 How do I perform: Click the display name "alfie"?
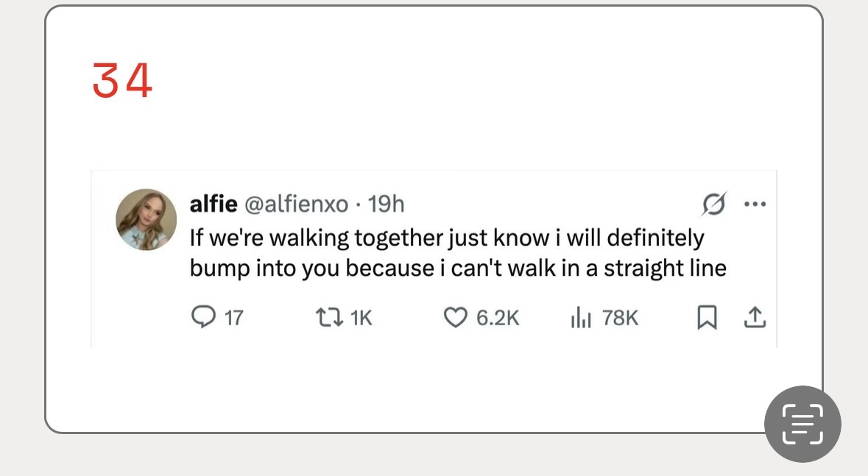pos(214,204)
